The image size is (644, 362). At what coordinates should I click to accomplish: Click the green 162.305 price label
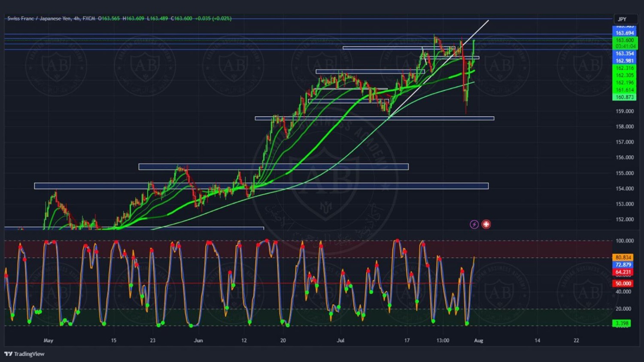[625, 75]
